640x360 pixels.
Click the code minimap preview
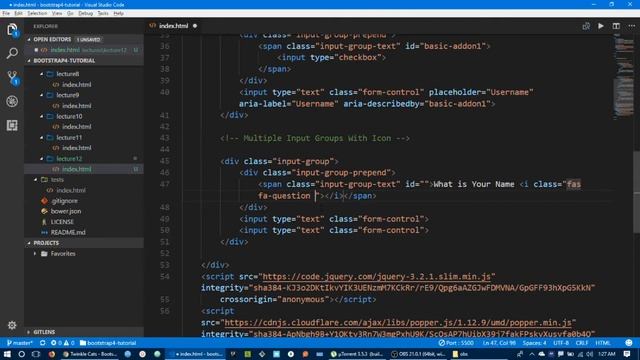point(623,78)
